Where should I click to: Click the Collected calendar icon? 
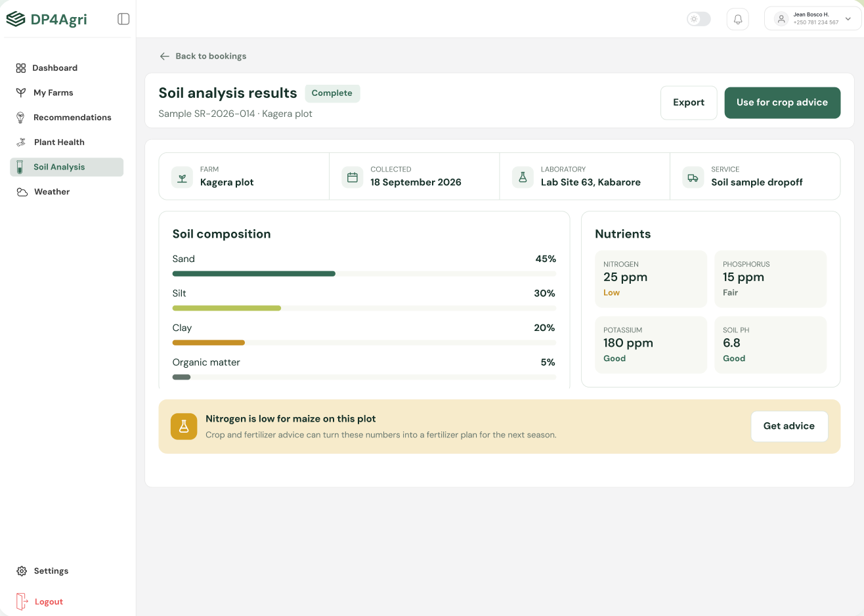click(353, 177)
